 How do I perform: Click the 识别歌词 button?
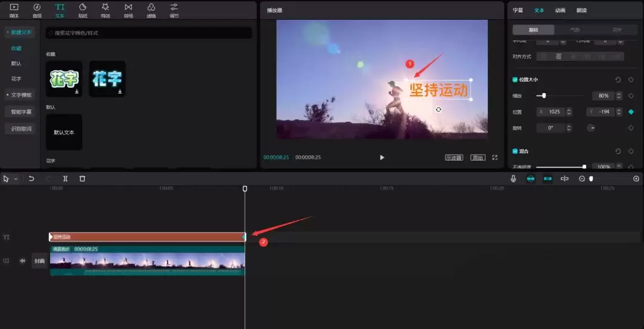tap(21, 129)
